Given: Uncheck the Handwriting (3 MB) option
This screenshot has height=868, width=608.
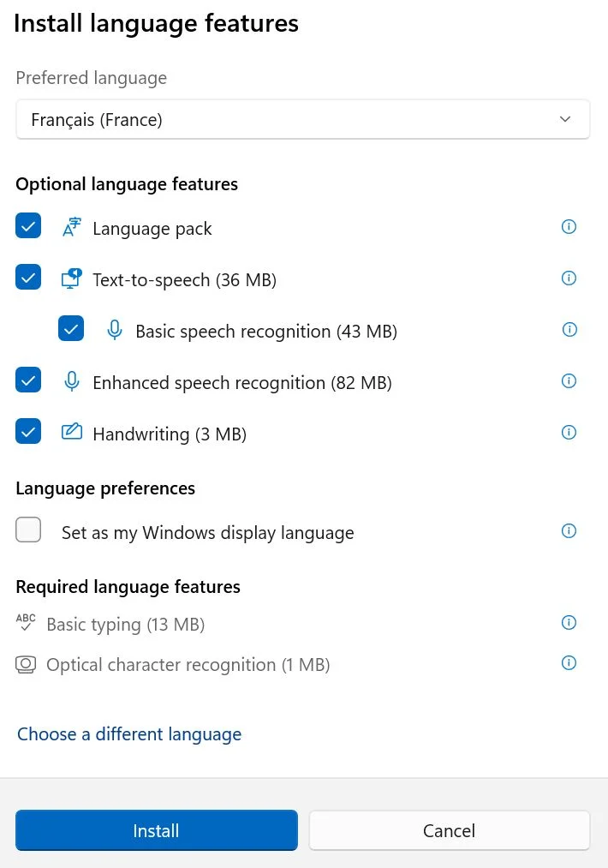Looking at the screenshot, I should click(28, 431).
